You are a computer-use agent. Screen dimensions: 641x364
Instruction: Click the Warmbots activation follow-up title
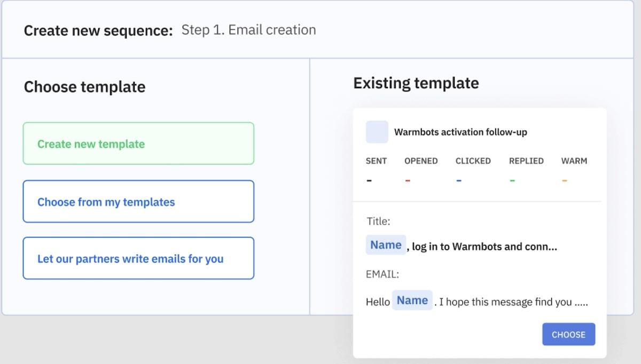pos(460,132)
